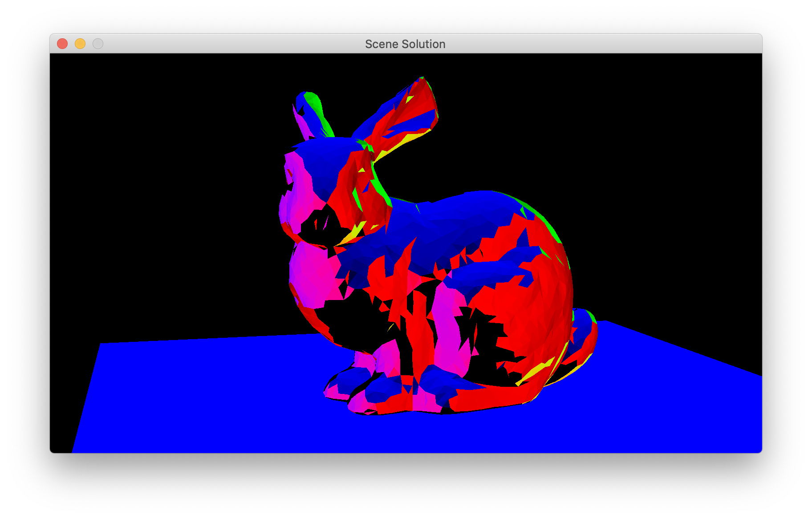
Task: Click the Scene Solution title text
Action: 405,44
